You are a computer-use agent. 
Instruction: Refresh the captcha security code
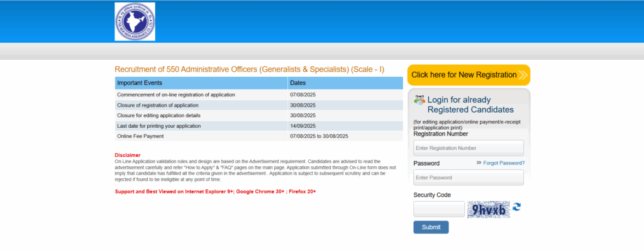[x=517, y=207]
